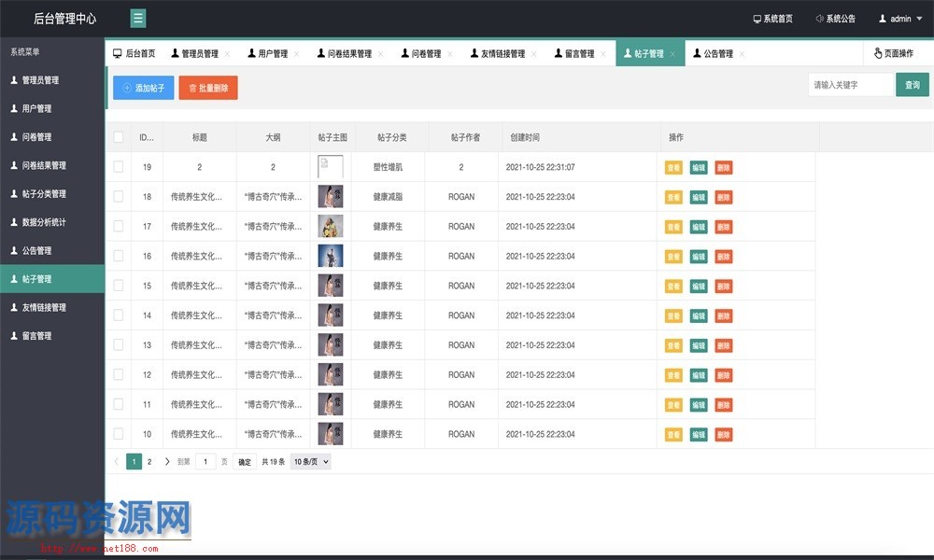Viewport: 934px width, 560px height.
Task: Edit the post with ID 17
Action: (x=699, y=227)
